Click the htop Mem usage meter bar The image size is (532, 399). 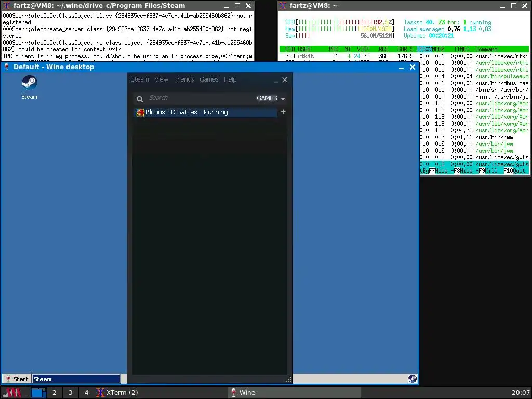point(340,29)
